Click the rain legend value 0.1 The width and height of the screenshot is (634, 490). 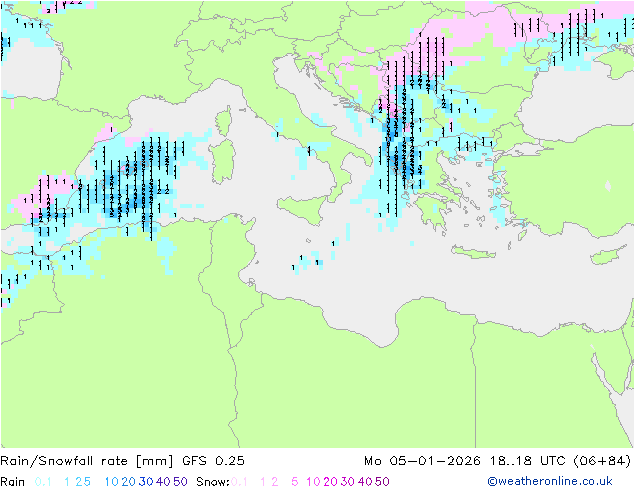pos(43,482)
